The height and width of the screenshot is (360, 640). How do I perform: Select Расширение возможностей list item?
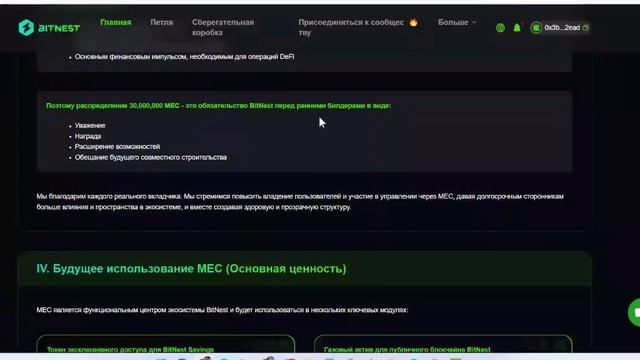click(x=117, y=147)
